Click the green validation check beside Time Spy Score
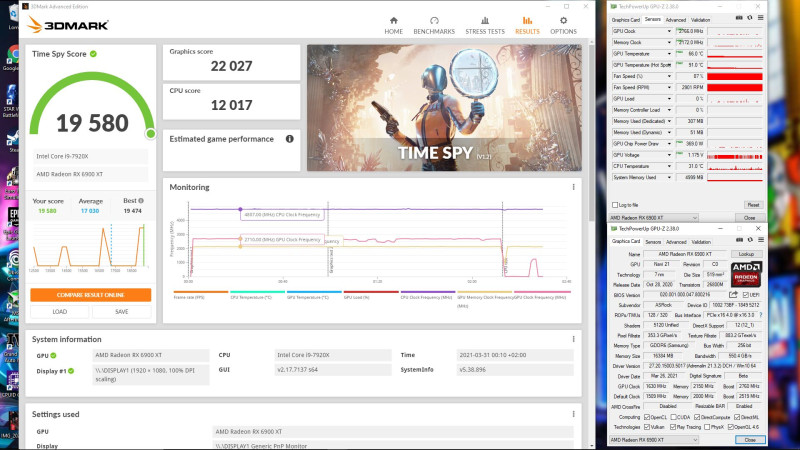This screenshot has height=450, width=800. [93, 54]
